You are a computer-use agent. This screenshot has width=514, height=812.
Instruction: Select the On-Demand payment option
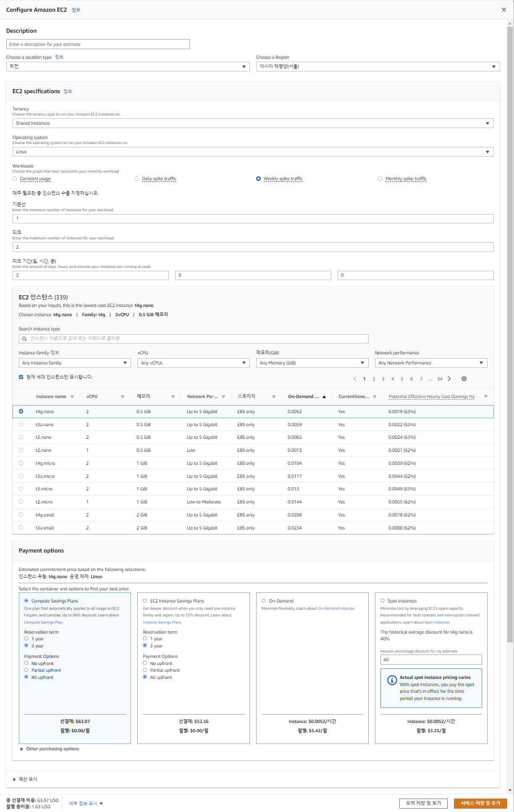(x=264, y=601)
